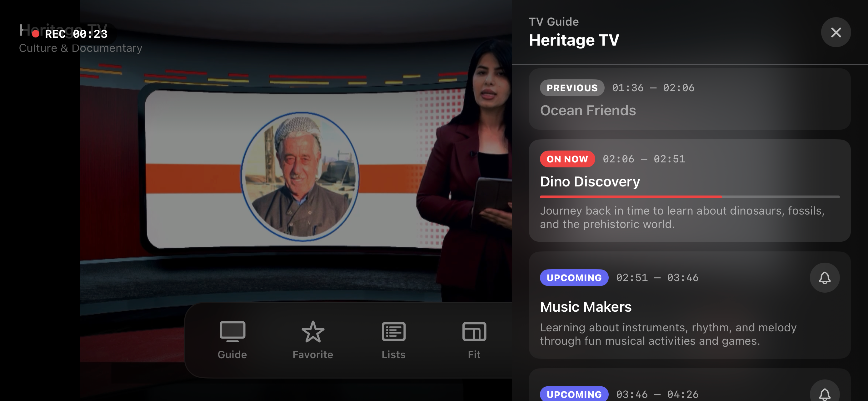Click the Dino Discovery progress bar
Image resolution: width=868 pixels, height=401 pixels.
(x=689, y=197)
